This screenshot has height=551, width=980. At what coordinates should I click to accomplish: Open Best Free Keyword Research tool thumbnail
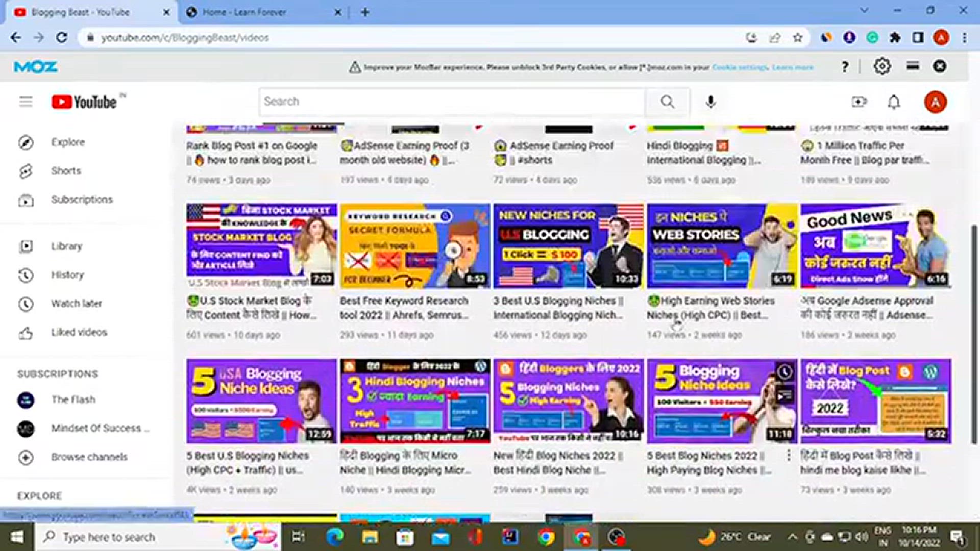(x=415, y=246)
